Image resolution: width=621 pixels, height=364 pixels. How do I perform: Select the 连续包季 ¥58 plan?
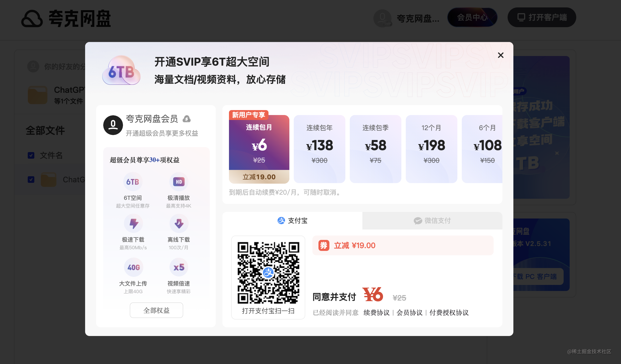pos(376,149)
